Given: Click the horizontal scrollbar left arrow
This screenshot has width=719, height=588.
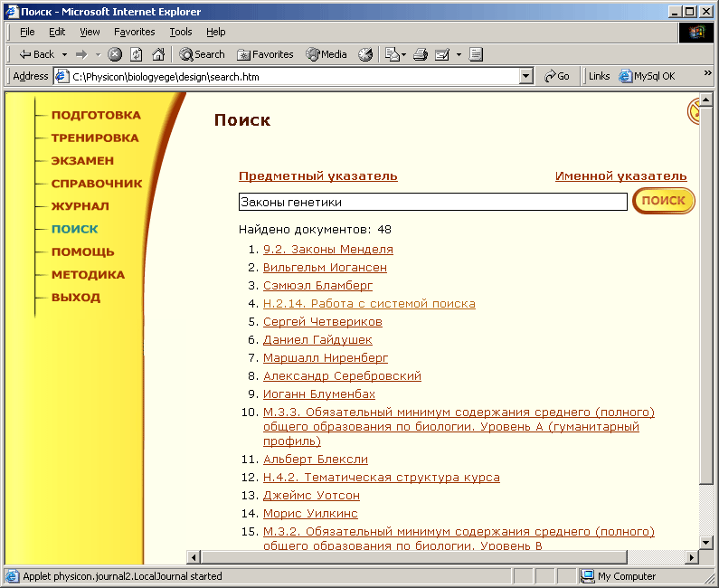Looking at the screenshot, I should point(194,557).
